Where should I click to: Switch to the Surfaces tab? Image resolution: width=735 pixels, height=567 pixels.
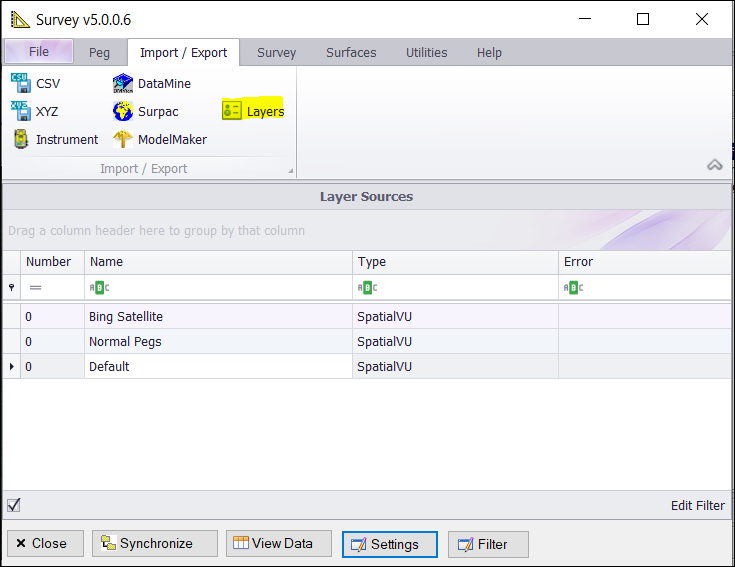tap(351, 53)
